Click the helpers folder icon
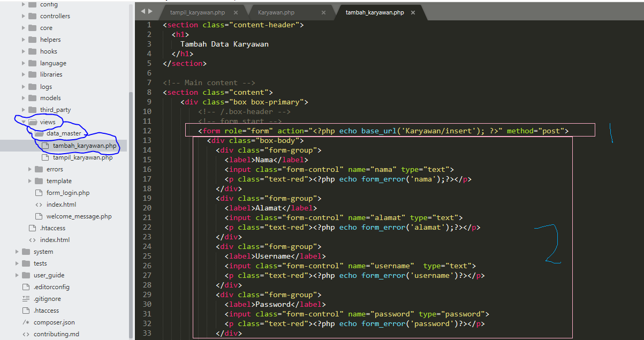The image size is (644, 340). (33, 40)
